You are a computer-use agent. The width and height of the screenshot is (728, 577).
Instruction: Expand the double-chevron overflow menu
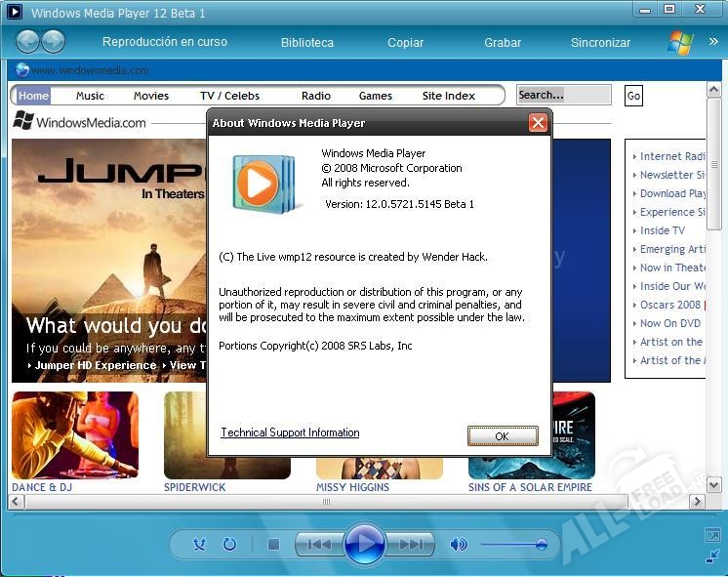point(713,42)
